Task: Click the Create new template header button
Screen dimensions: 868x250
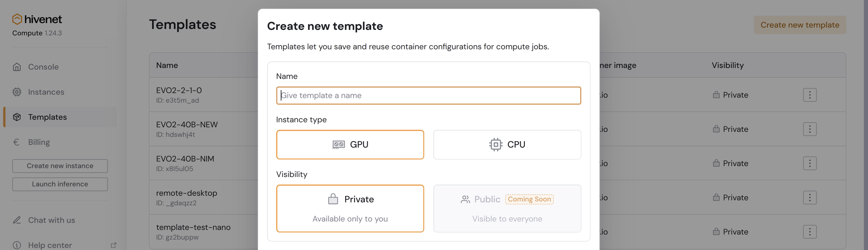Action: [x=800, y=25]
